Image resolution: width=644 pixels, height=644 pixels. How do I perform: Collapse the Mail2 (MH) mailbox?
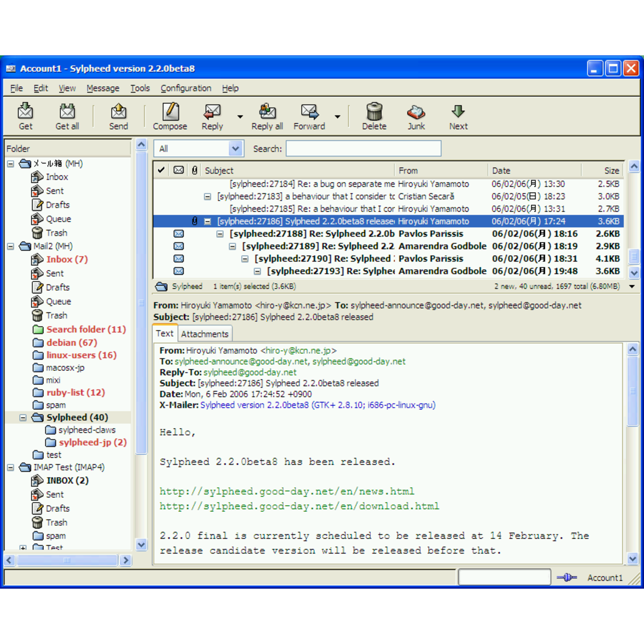(11, 246)
